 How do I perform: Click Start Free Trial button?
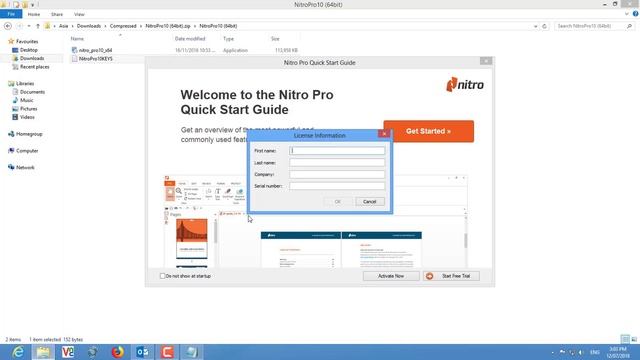click(x=451, y=276)
